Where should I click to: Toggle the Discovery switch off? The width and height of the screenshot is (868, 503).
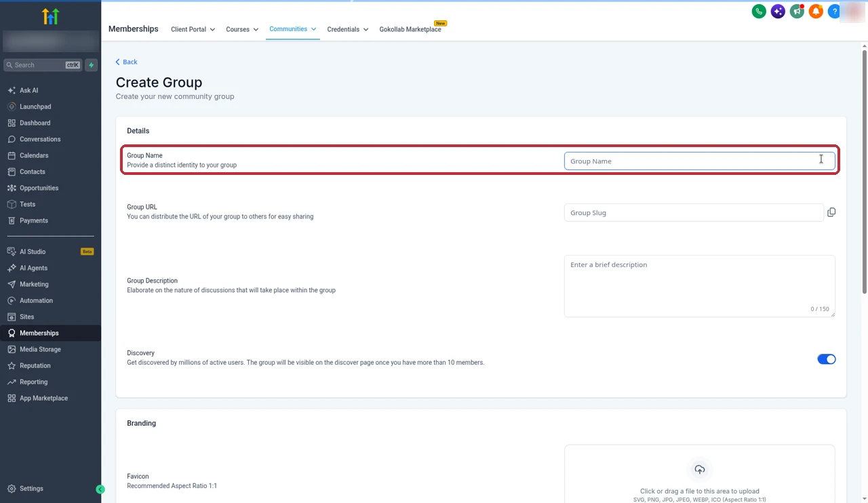pyautogui.click(x=827, y=359)
